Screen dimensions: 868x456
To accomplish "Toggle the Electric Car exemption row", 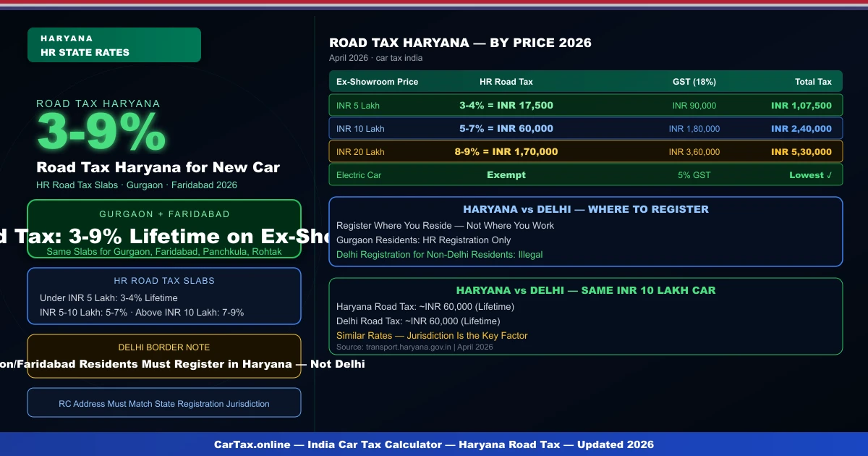I will tap(586, 175).
